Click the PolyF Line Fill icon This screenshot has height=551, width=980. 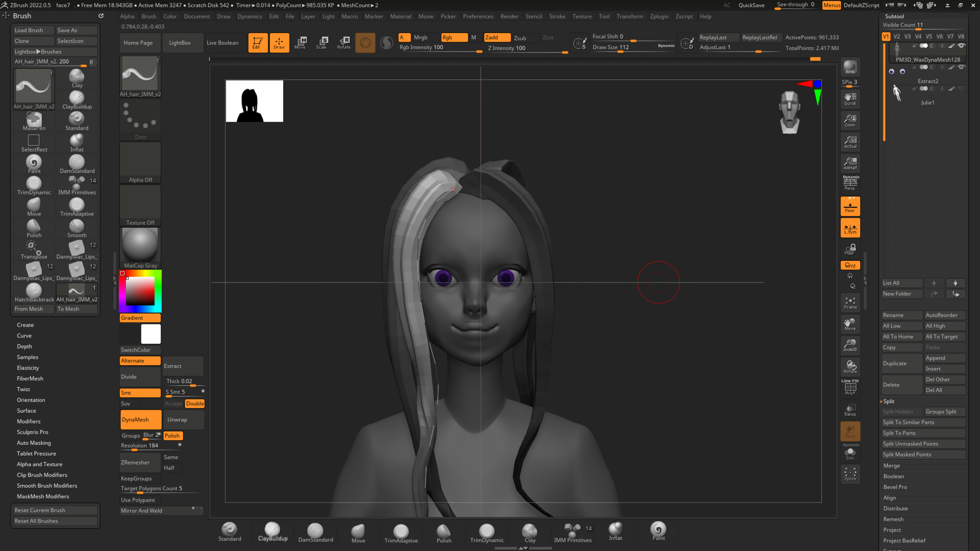coord(850,387)
